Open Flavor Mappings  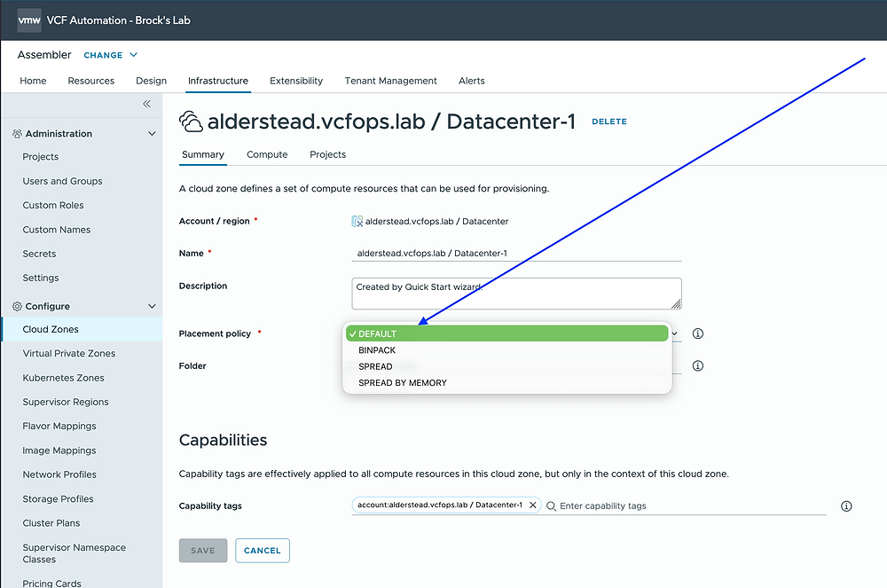pyautogui.click(x=59, y=427)
